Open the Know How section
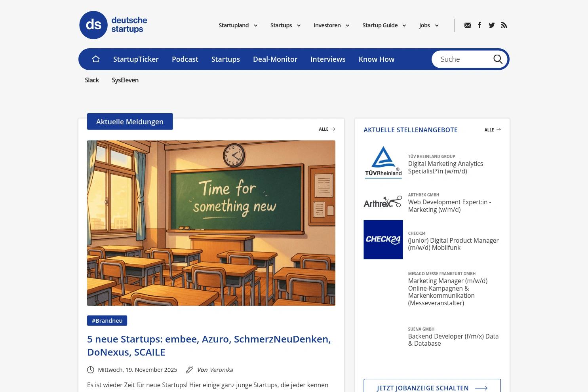588x392 pixels. click(x=377, y=59)
